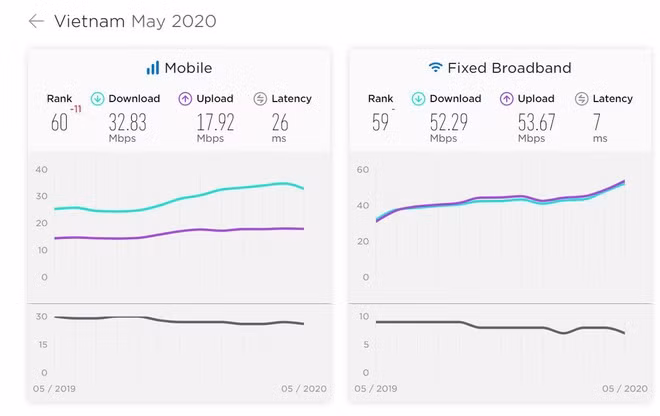This screenshot has width=660, height=416.
Task: Click the Fixed Broadband latency graph line
Action: point(500,327)
